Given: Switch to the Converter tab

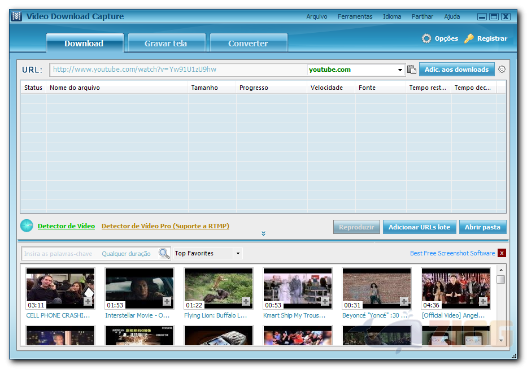Looking at the screenshot, I should click(x=248, y=43).
